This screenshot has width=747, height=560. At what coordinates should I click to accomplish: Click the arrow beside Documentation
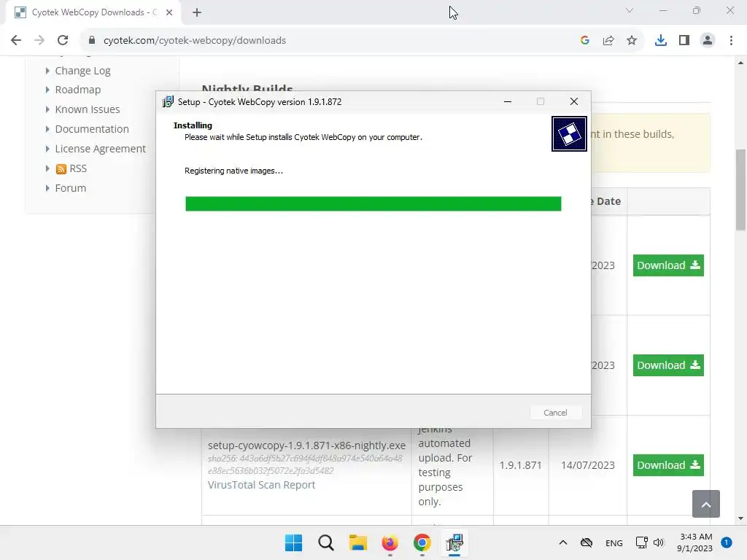[x=47, y=128]
